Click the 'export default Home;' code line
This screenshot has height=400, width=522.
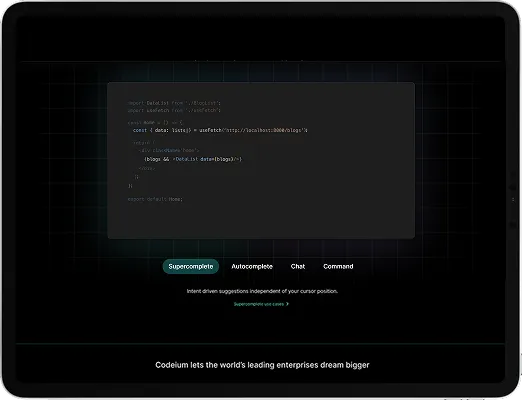click(155, 199)
